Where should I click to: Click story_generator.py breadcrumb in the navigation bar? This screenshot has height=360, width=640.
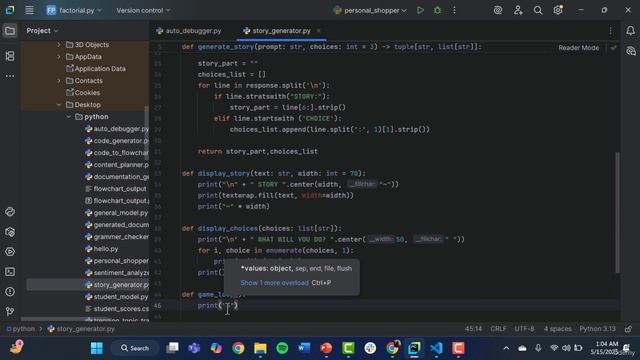pos(81,329)
